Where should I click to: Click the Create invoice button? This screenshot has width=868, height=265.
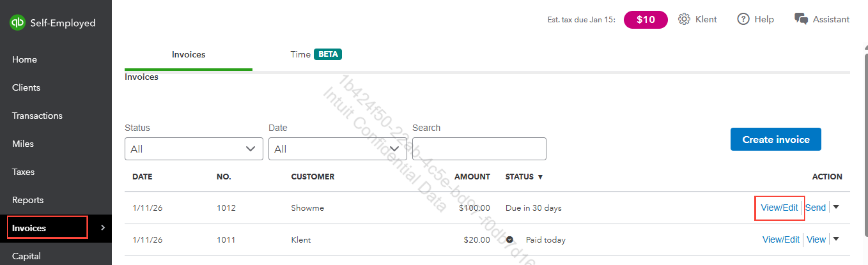click(x=775, y=139)
